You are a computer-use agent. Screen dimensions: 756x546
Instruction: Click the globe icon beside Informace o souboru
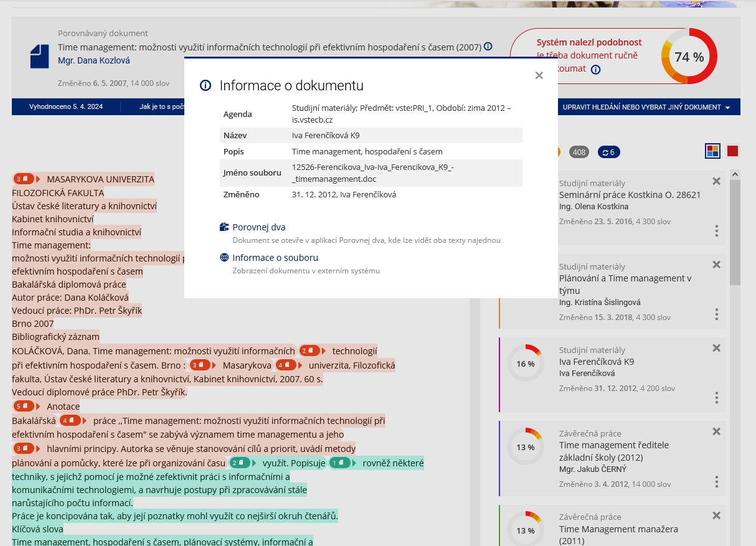(224, 258)
